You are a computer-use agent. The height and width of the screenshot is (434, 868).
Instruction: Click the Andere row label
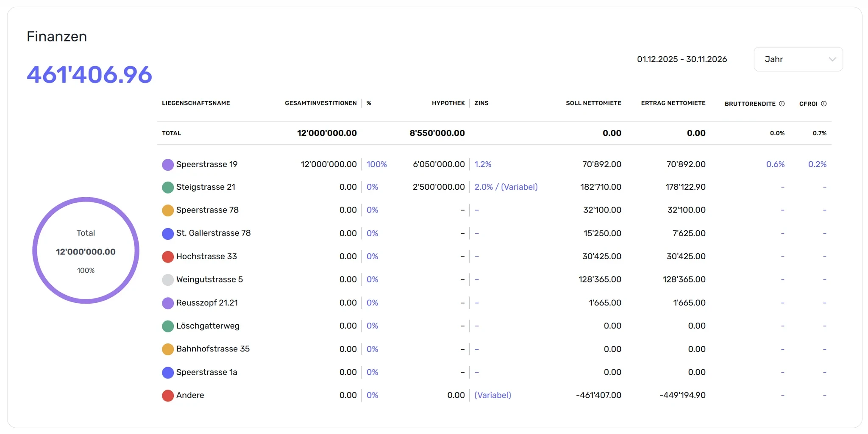tap(190, 395)
